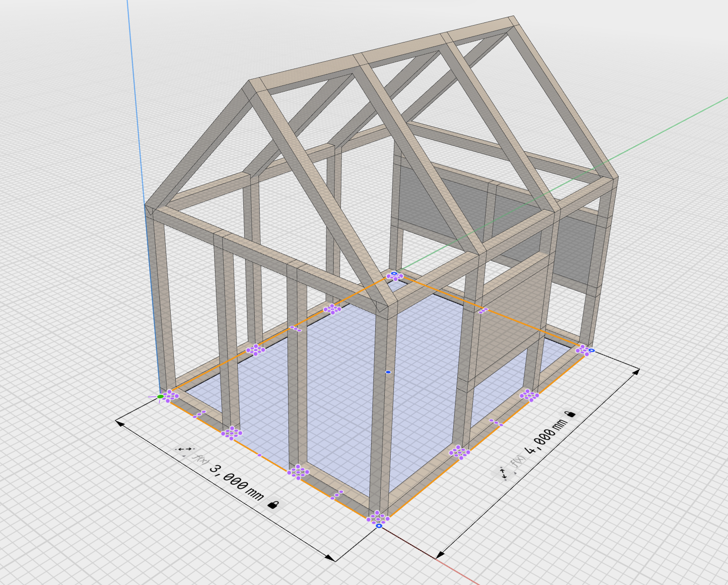Edit the 3,000 mm dimension value
Viewport: 728px width, 585px height.
click(236, 483)
